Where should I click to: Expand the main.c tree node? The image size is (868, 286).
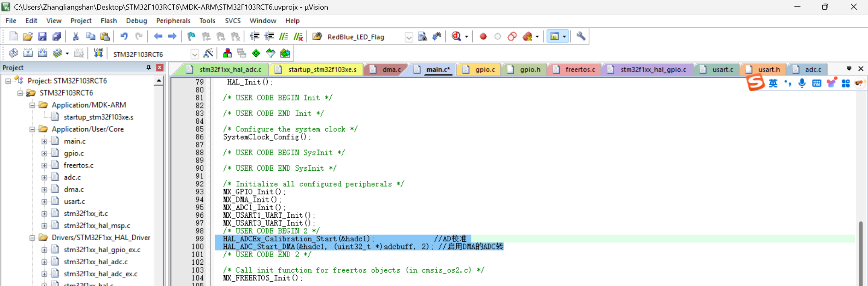click(44, 141)
